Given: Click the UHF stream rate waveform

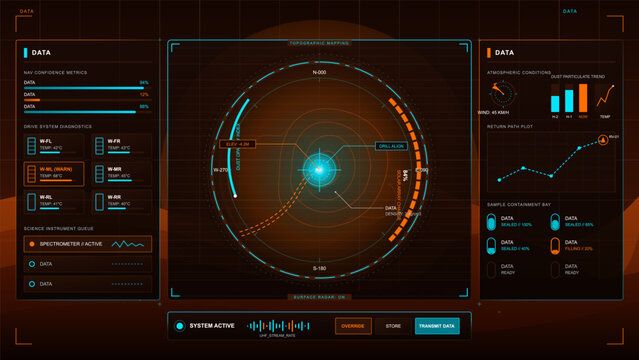Looking at the screenshot, I should 278,326.
